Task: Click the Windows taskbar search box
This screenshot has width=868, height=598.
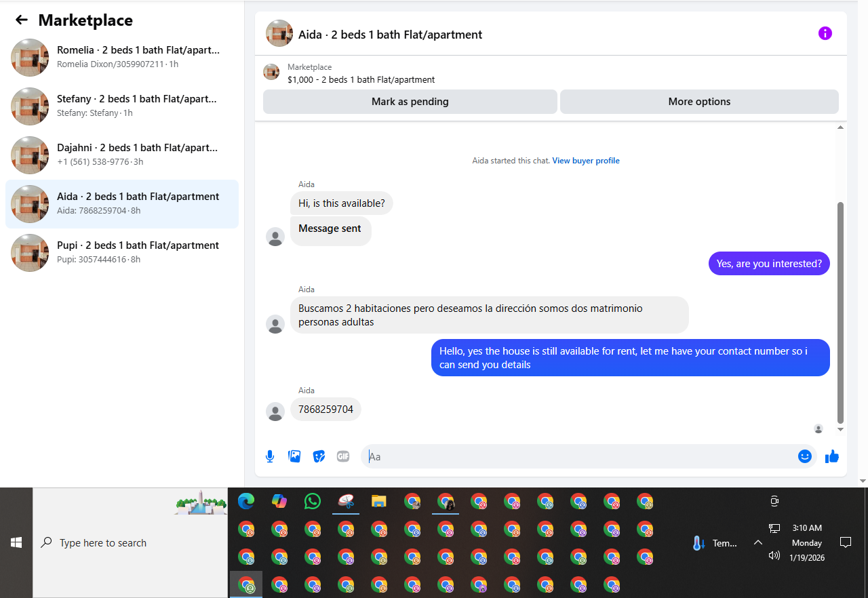Action: (130, 542)
